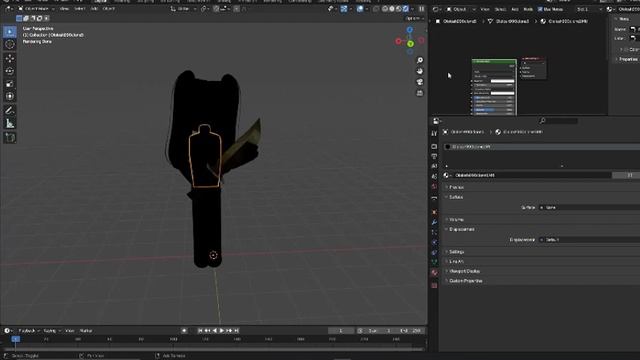The image size is (640, 360).
Task: Click the viewport zoom gizmo icon
Action: (420, 60)
